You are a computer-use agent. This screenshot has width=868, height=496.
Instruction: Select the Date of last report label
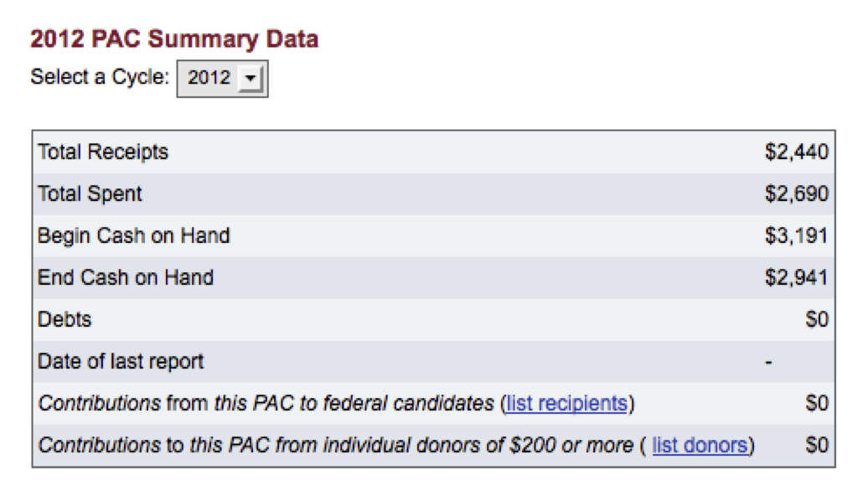tap(121, 362)
